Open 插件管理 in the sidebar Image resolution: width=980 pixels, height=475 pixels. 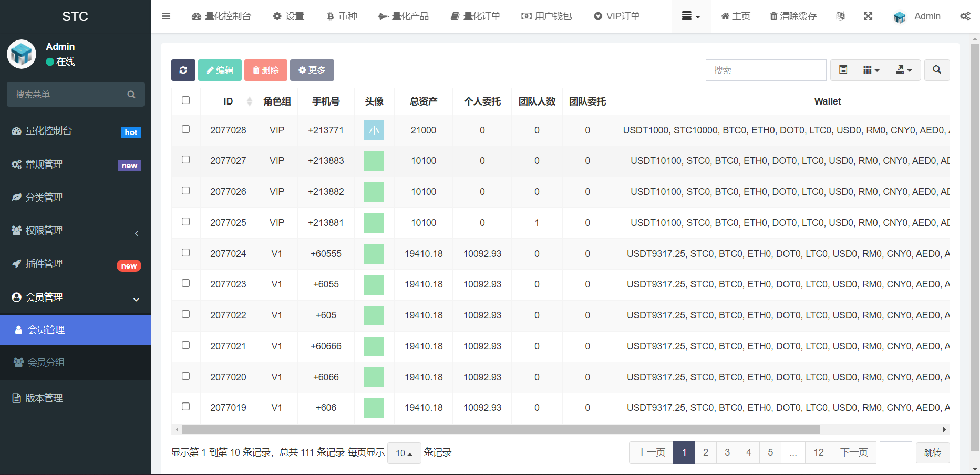click(76, 264)
